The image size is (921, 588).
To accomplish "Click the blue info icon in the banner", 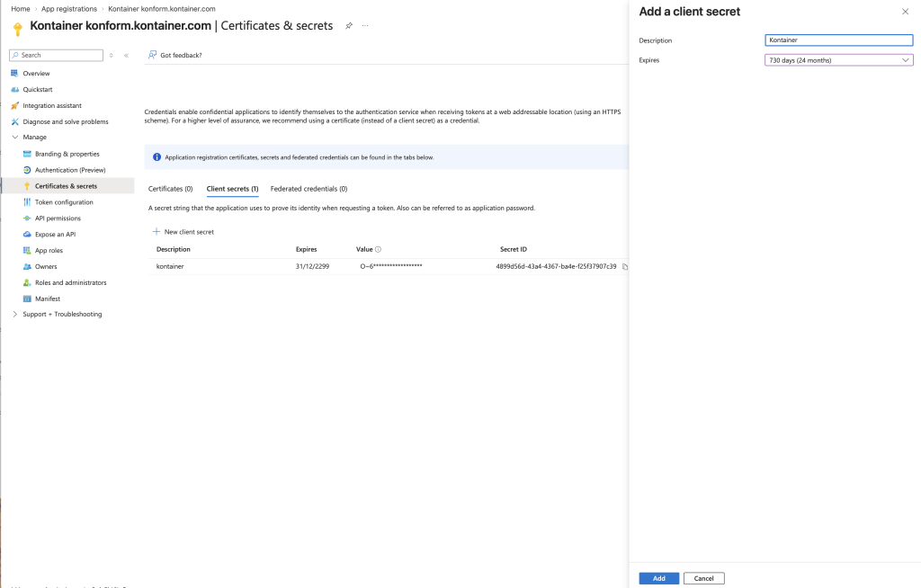I will click(156, 157).
